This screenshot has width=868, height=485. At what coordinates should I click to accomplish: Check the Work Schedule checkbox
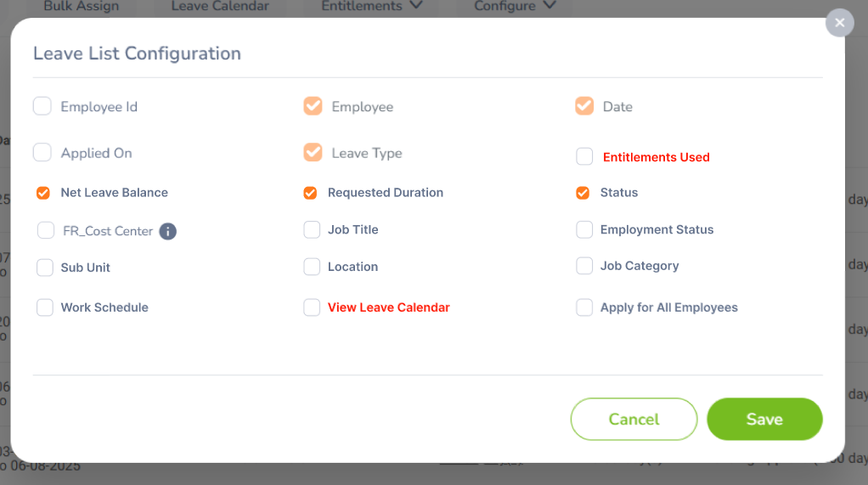(45, 307)
